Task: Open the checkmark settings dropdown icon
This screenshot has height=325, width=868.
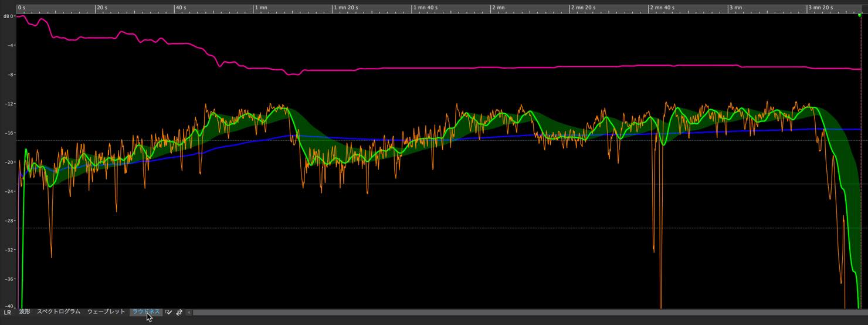Action: pyautogui.click(x=169, y=312)
